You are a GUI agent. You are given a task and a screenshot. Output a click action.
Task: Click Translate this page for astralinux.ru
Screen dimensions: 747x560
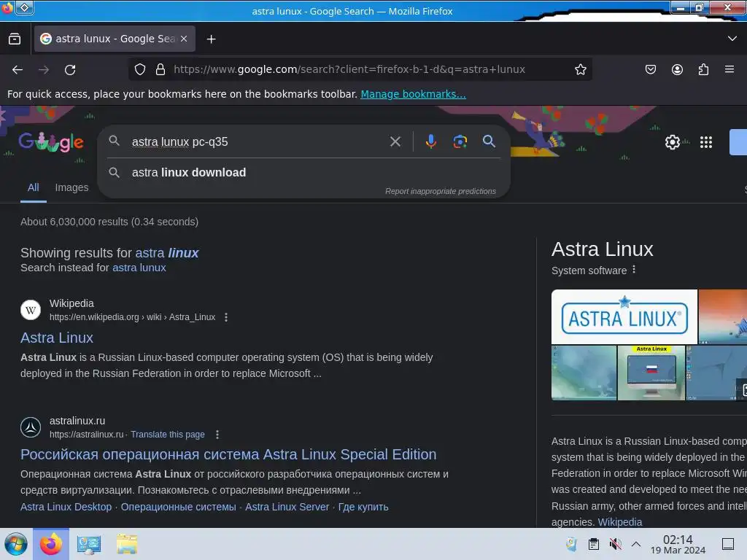click(x=168, y=435)
